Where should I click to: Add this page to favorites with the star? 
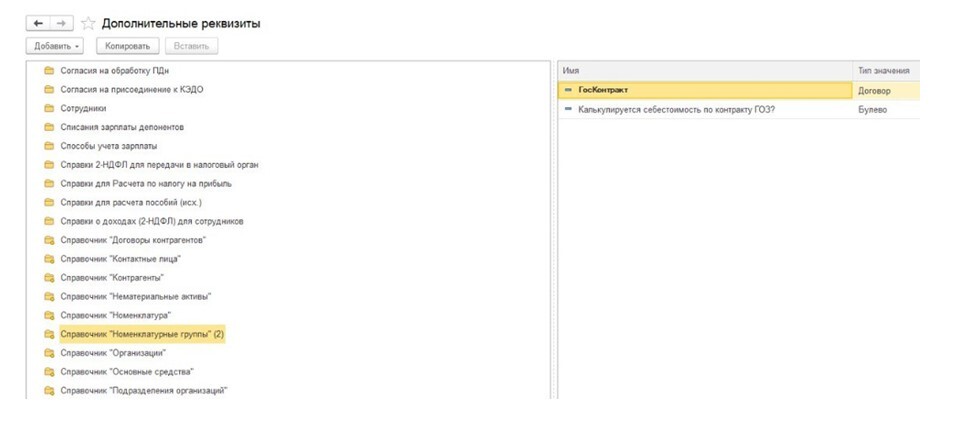pos(88,24)
